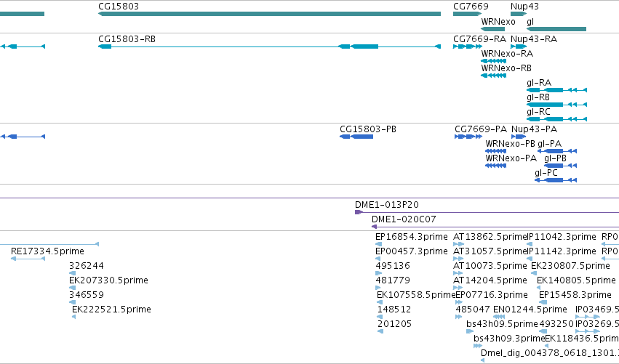Screen dimensions: 619x364
Task: Click the CG7669-PA protein label
Action: [481, 129]
